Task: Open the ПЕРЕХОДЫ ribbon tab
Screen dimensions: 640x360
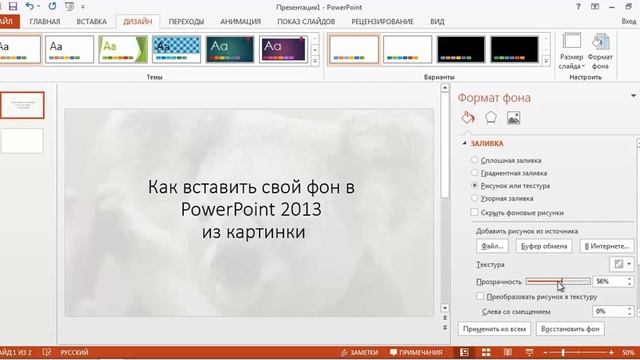Action: tap(186, 22)
